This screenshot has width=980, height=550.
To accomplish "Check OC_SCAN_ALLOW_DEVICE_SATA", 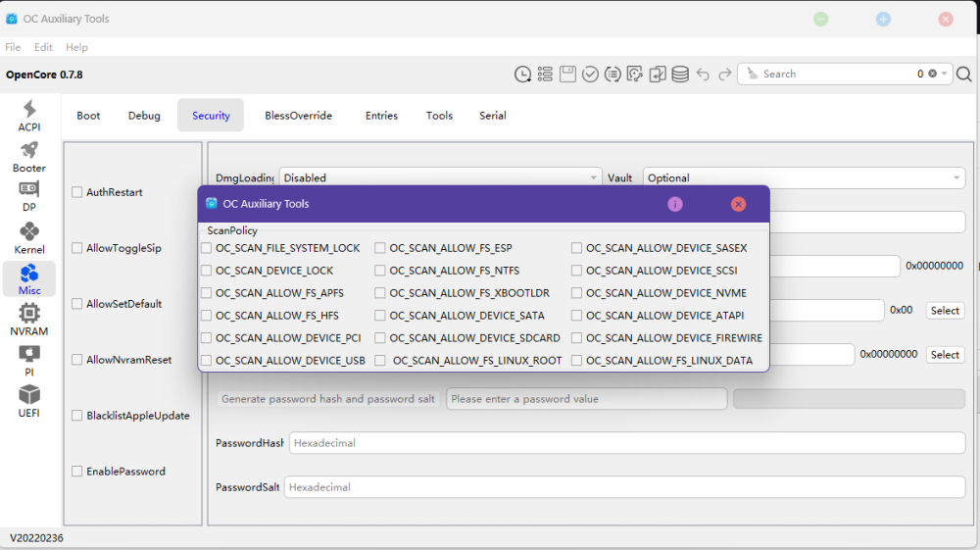I will point(380,316).
